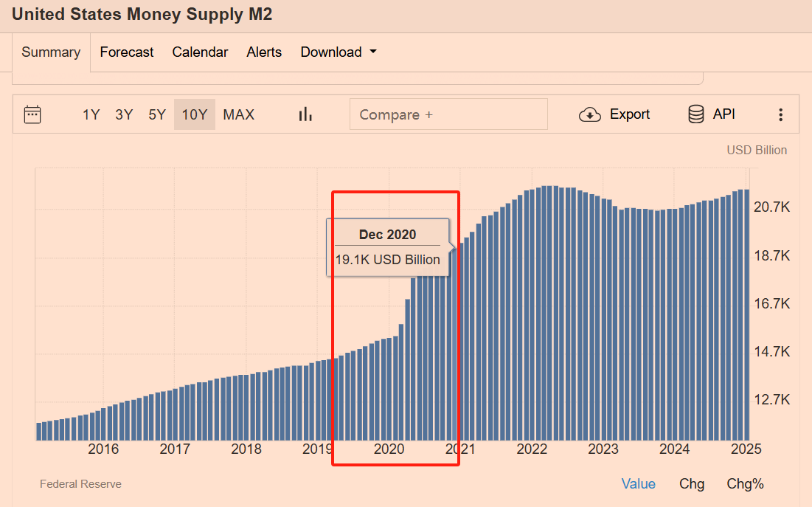812x507 pixels.
Task: Click the Compare + input field
Action: 448,114
